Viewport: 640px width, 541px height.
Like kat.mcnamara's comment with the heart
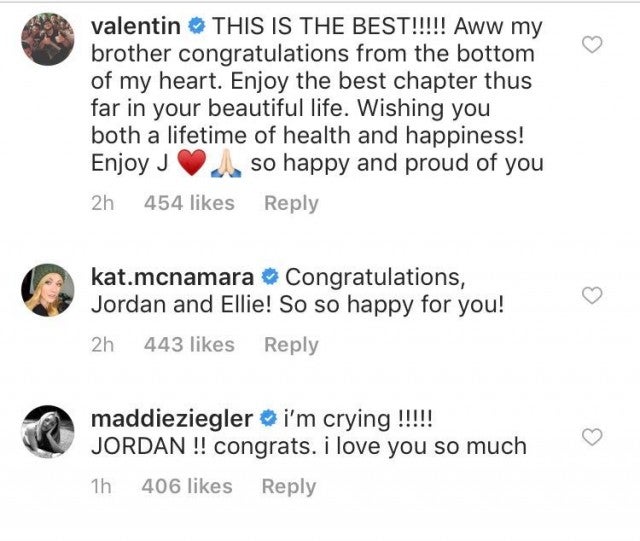point(592,295)
